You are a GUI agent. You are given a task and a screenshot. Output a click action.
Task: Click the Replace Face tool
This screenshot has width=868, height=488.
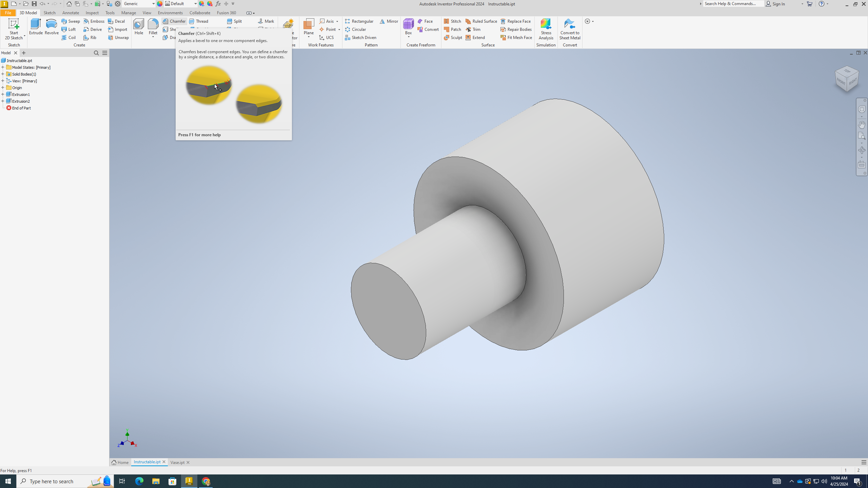516,21
